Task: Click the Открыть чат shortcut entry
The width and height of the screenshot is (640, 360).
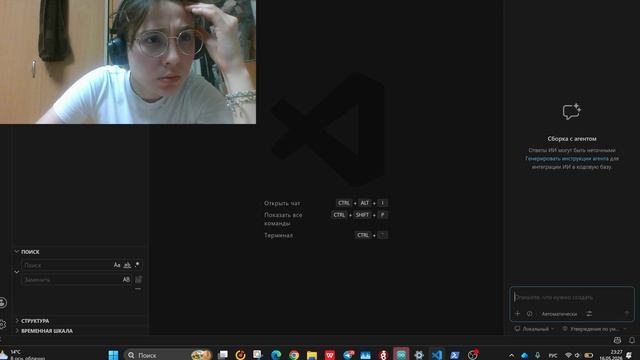Action: coord(282,203)
